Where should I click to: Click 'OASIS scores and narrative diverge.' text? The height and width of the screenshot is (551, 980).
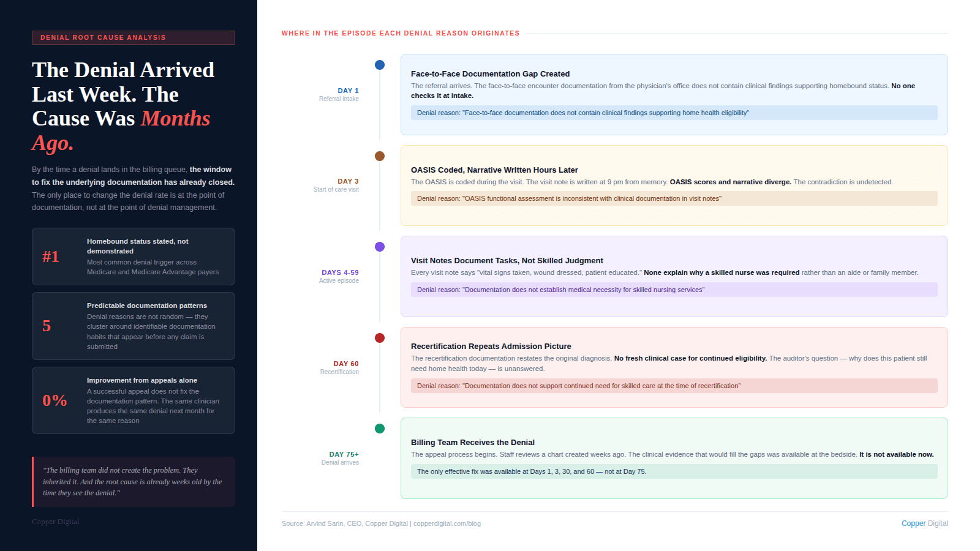click(x=731, y=182)
